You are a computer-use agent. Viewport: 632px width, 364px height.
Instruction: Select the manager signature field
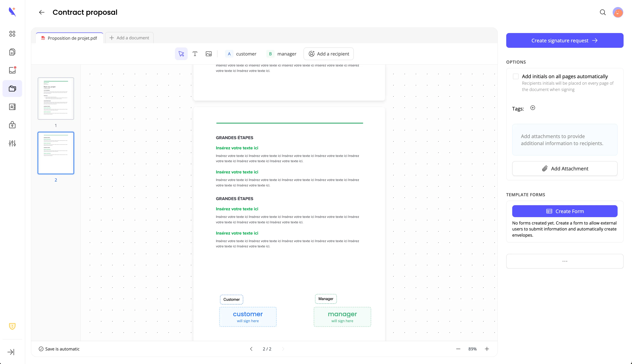tap(342, 317)
